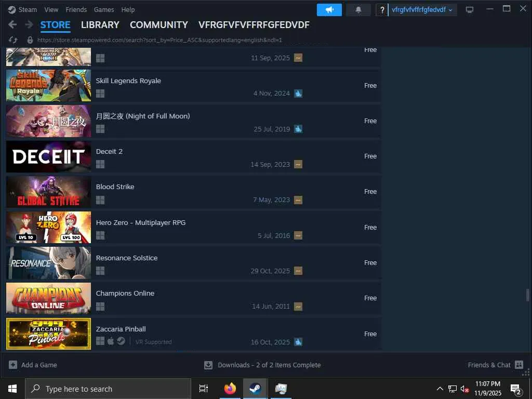Click the 29 Oct, 2025 release date
Image resolution: width=532 pixels, height=399 pixels.
click(270, 271)
